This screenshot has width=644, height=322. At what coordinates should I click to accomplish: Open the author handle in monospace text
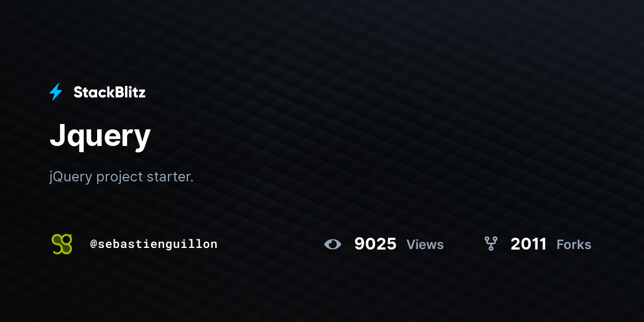click(153, 244)
